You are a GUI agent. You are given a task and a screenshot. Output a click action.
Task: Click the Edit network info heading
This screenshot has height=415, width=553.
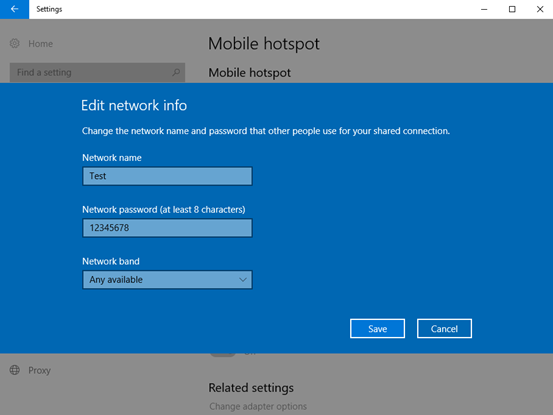(134, 105)
